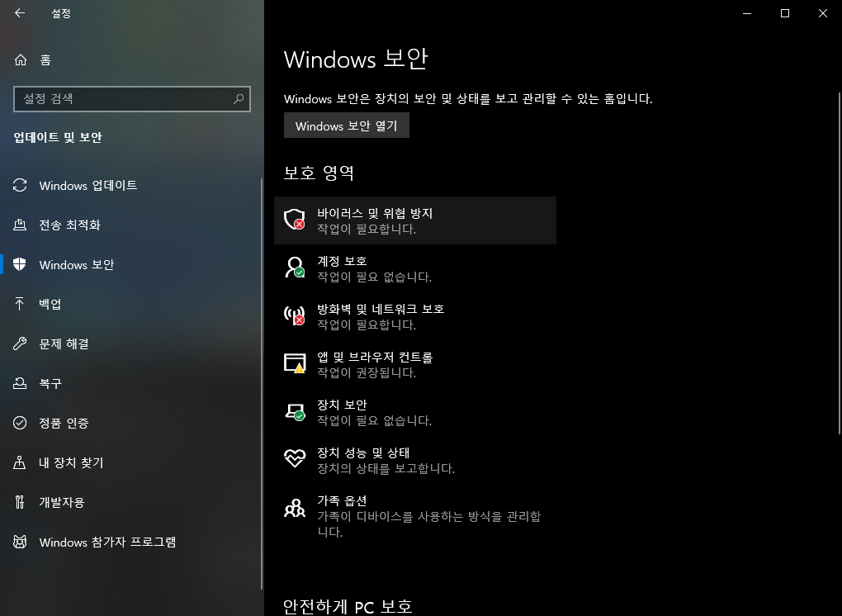Image resolution: width=842 pixels, height=616 pixels.
Task: Select 백업 in the sidebar
Action: click(x=132, y=304)
